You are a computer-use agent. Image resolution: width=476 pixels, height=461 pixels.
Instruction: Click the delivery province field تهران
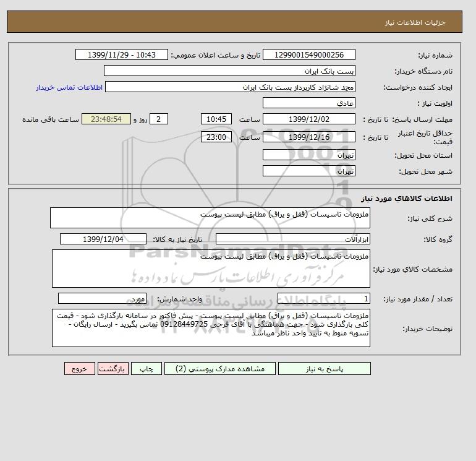(308, 155)
